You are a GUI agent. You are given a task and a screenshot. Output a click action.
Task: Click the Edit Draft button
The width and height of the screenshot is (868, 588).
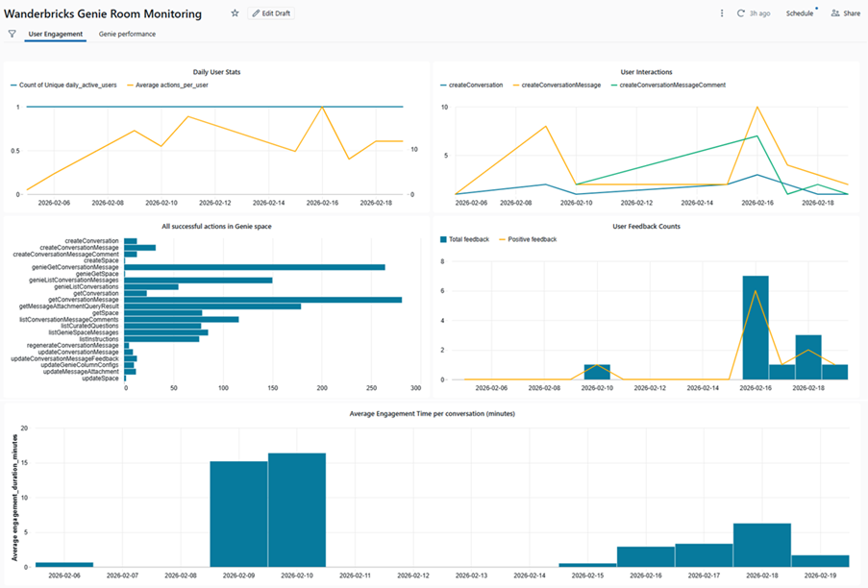click(271, 13)
